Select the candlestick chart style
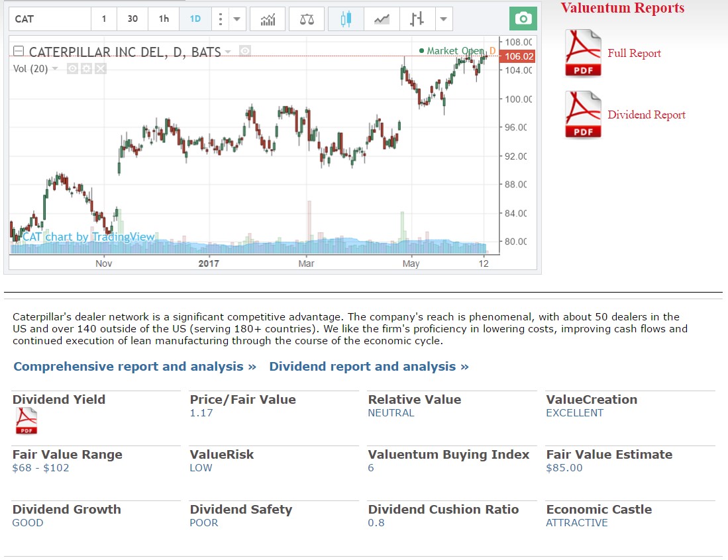The height and width of the screenshot is (560, 728). click(x=345, y=19)
